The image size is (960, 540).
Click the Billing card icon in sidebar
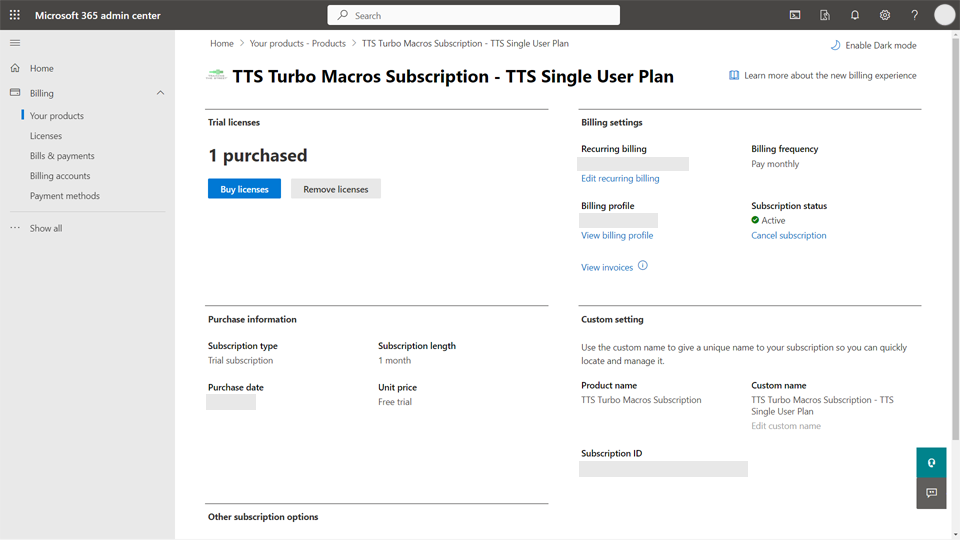(x=15, y=93)
